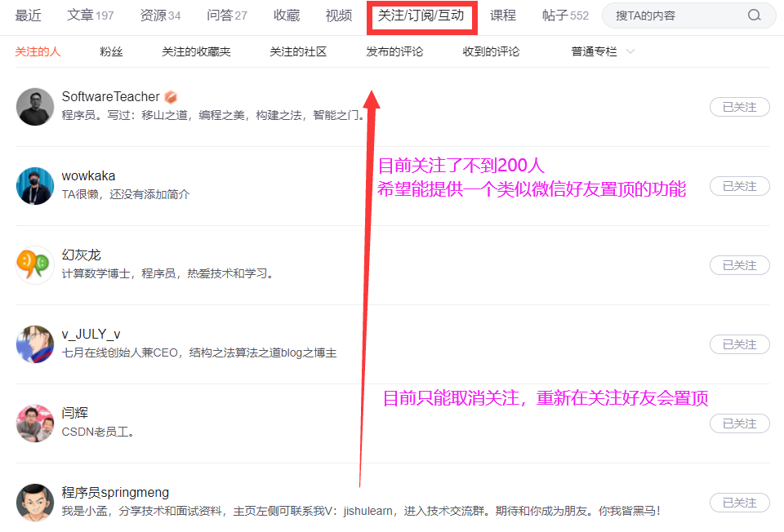Screen dimensions: 784x532
Task: Focus the 搜TA的内容 search field
Action: [688, 16]
